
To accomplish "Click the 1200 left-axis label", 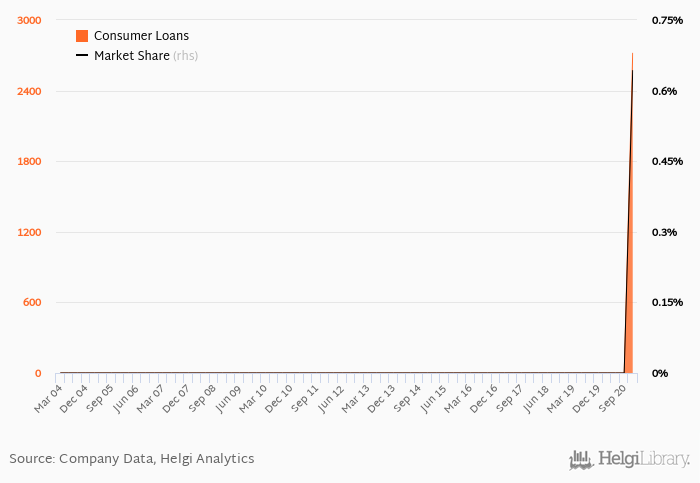I will point(29,232).
